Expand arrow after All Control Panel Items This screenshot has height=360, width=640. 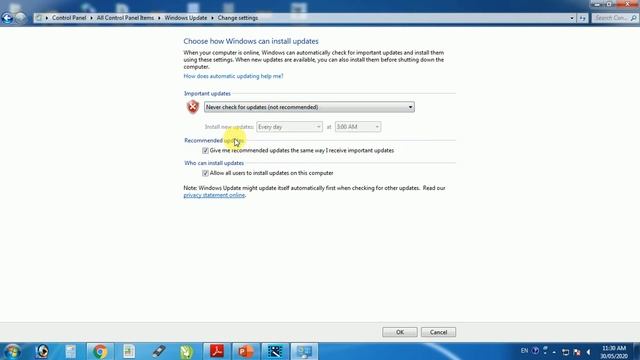(x=159, y=18)
